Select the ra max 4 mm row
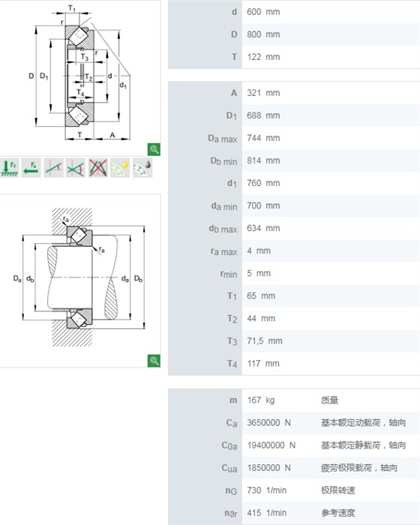This screenshot has width=420, height=525. point(294,250)
